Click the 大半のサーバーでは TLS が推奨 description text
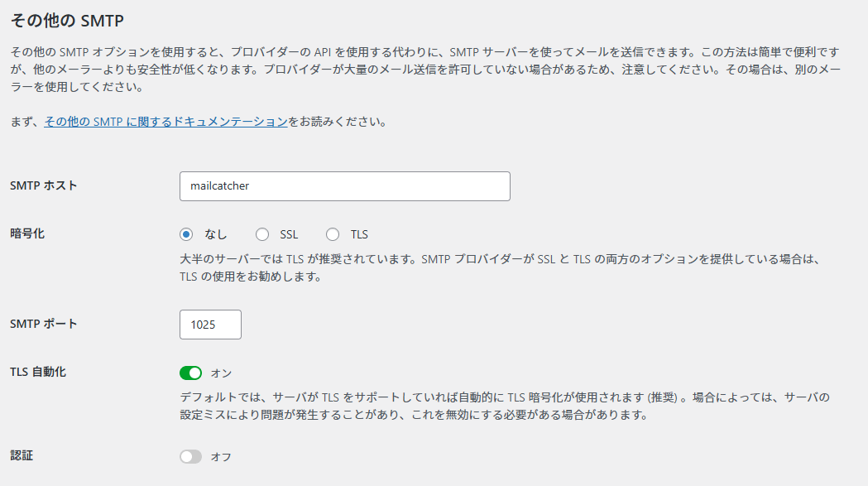Viewport: 868px width, 486px height. 500,267
